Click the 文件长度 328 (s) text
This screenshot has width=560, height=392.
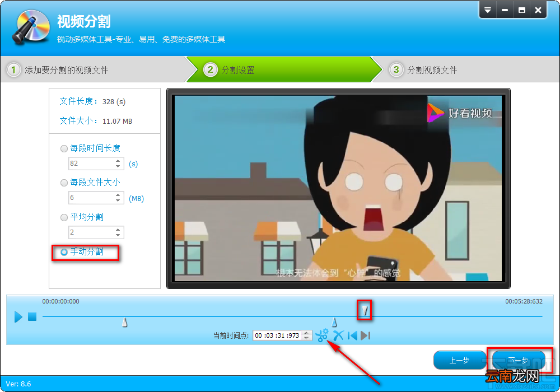pyautogui.click(x=92, y=101)
